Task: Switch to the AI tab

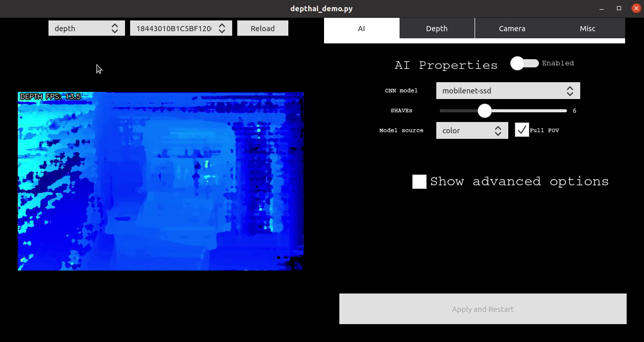Action: click(x=361, y=29)
